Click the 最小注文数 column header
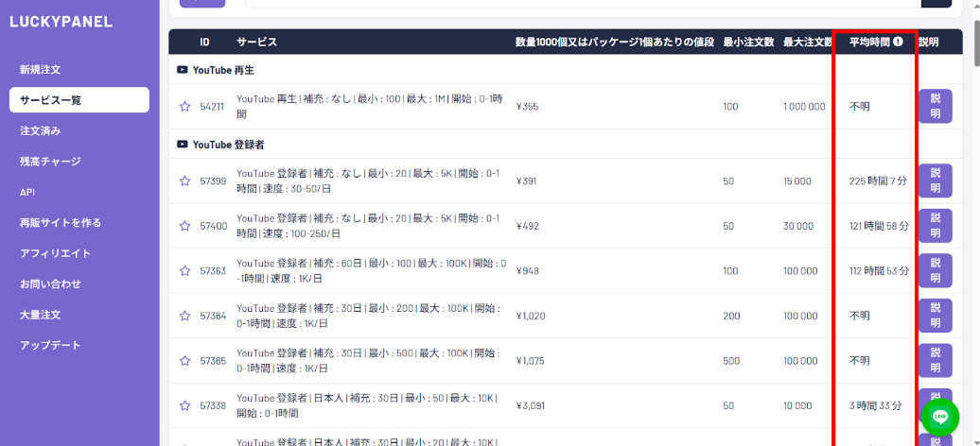This screenshot has height=446, width=980. pos(749,42)
